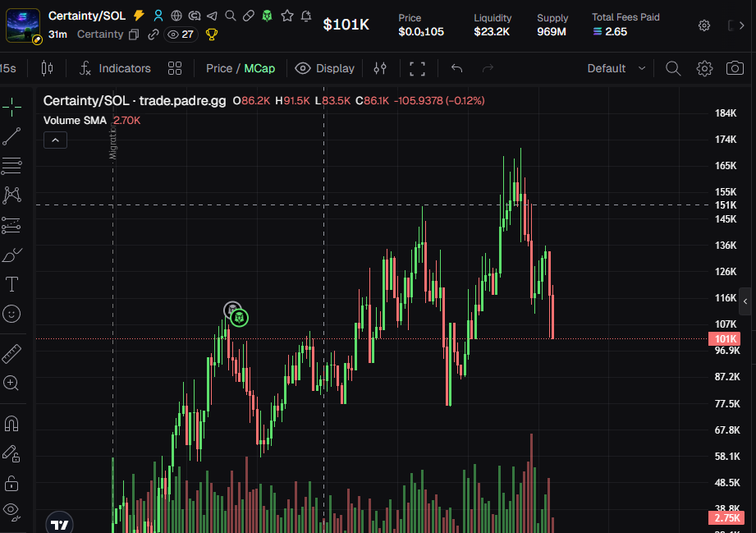The image size is (756, 533).
Task: Select the brush drawing tool
Action: tap(11, 255)
